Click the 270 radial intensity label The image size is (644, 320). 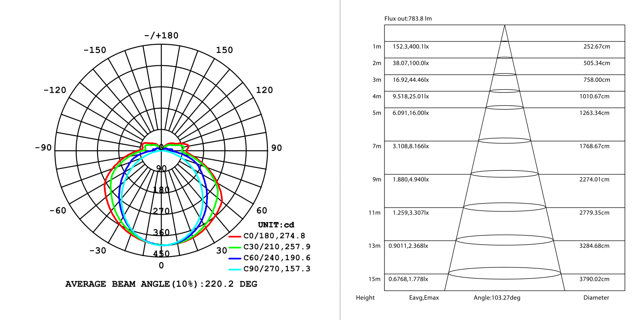161,211
